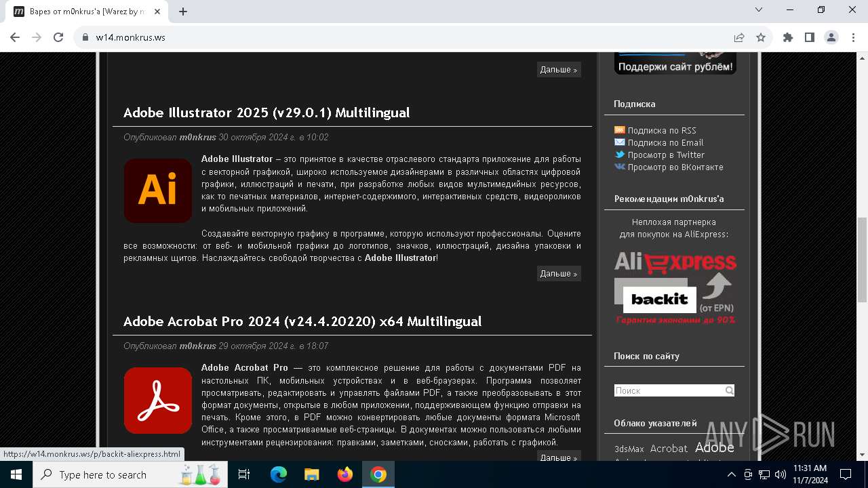Screen dimensions: 868x488
Task: Open m0nkrus author link in Illustrator post
Action: [x=197, y=137]
